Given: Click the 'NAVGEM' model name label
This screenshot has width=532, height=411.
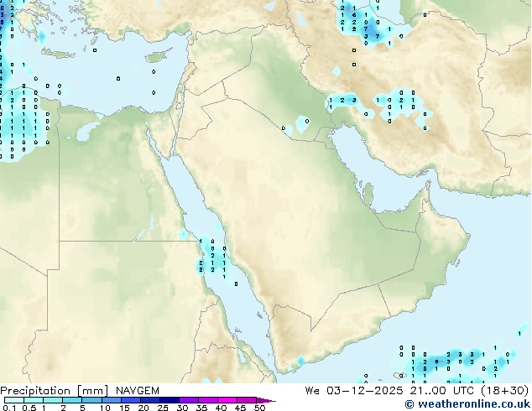Looking at the screenshot, I should click(138, 391).
